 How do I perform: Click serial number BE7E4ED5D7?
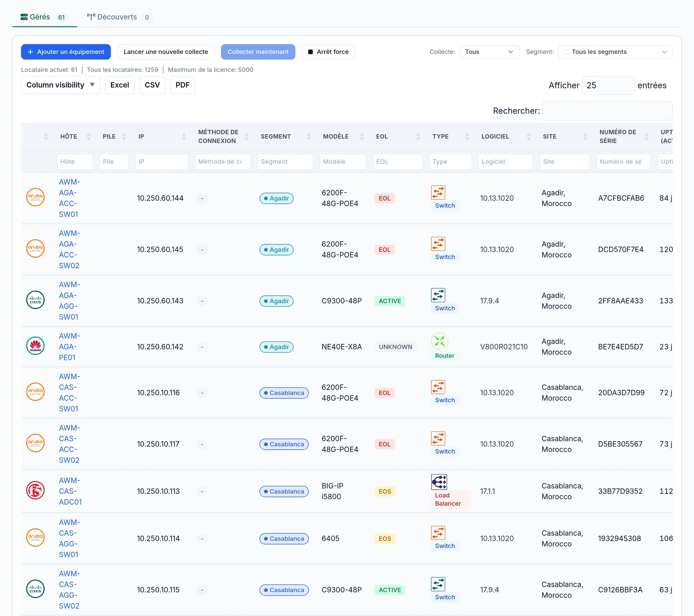click(x=620, y=347)
